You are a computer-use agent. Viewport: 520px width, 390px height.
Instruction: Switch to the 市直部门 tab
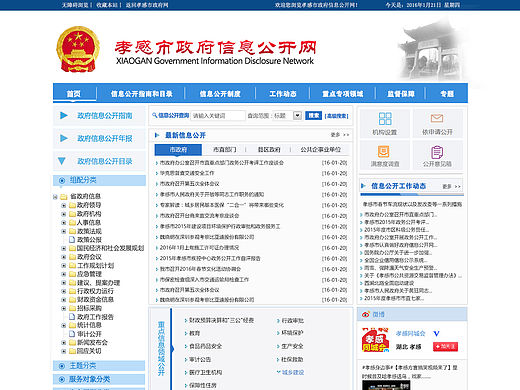pyautogui.click(x=225, y=150)
